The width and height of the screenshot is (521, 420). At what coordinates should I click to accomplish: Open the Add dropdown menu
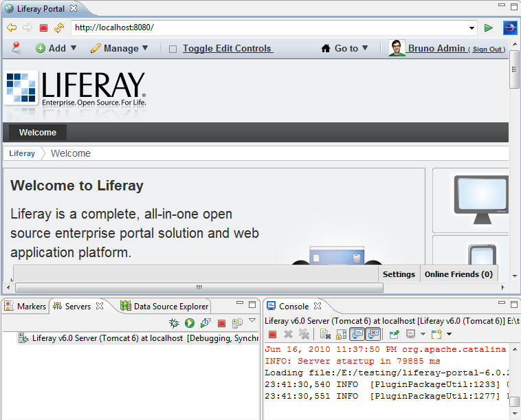point(56,48)
